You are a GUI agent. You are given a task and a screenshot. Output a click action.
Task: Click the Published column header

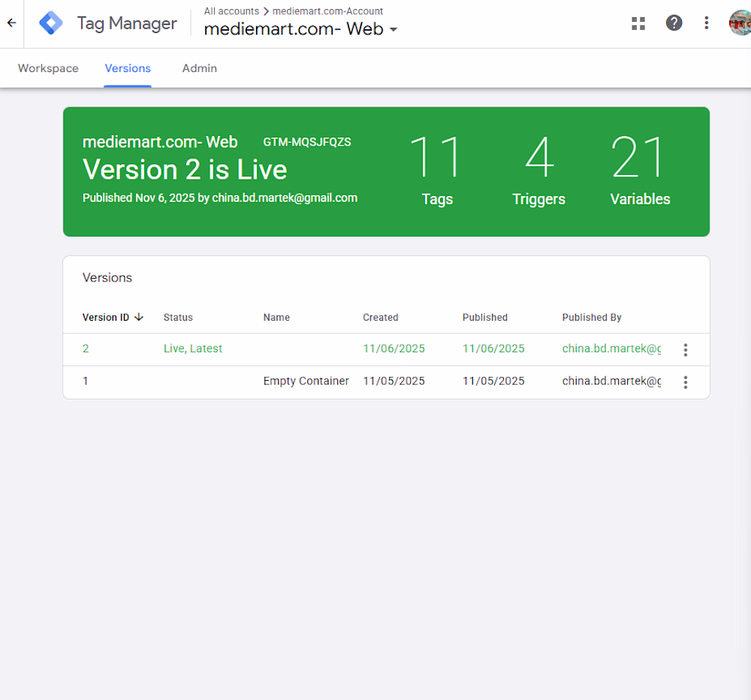pyautogui.click(x=484, y=317)
